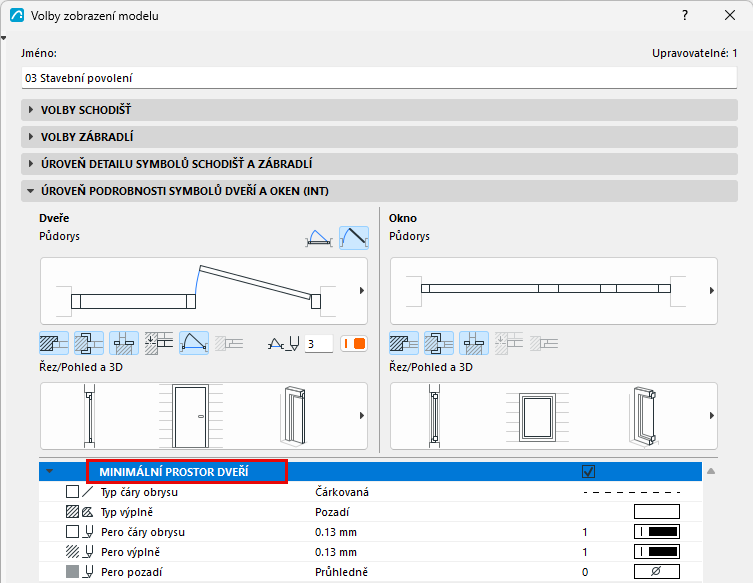
Task: Click the door elevation preview with handle
Action: point(191,416)
